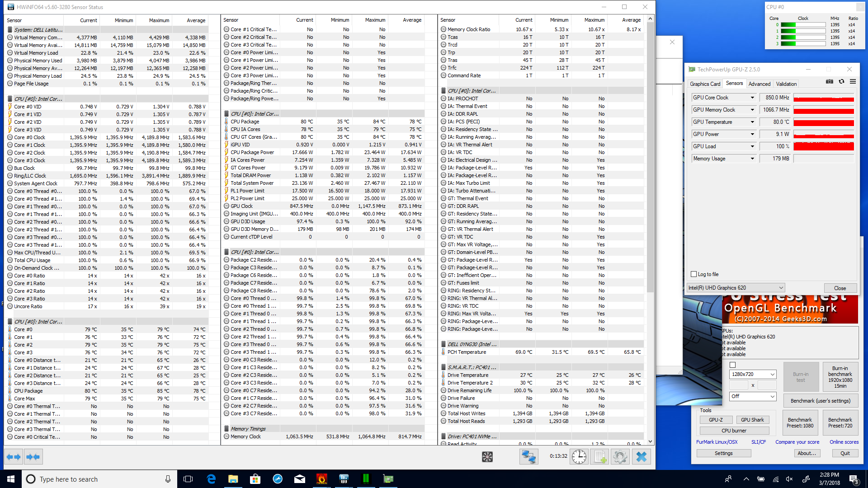Click the expand columns left-right arrows button
Viewport: 868px width, 488px height.
(x=14, y=457)
